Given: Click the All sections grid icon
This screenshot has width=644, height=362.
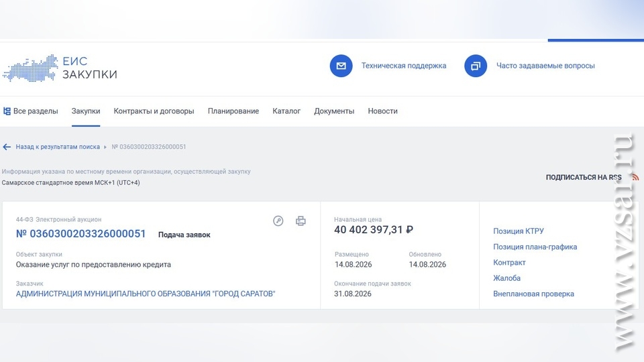Looking at the screenshot, I should 7,111.
